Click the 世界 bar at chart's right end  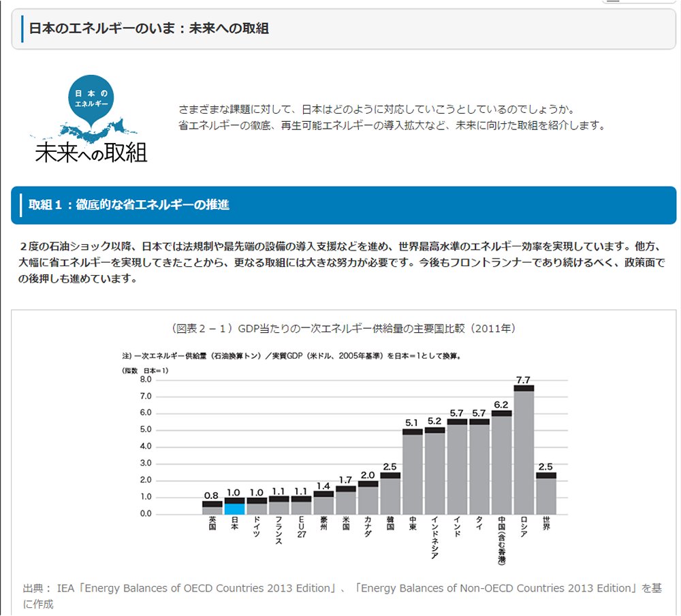point(546,493)
